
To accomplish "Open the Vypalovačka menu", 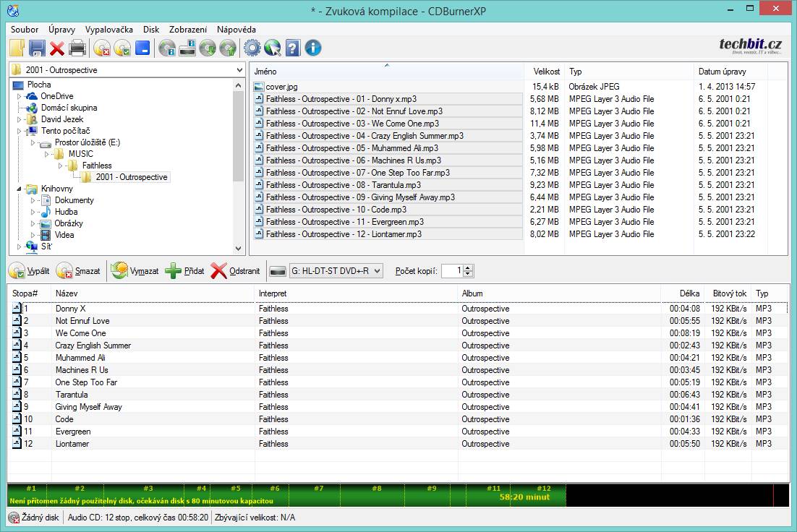I will point(108,30).
